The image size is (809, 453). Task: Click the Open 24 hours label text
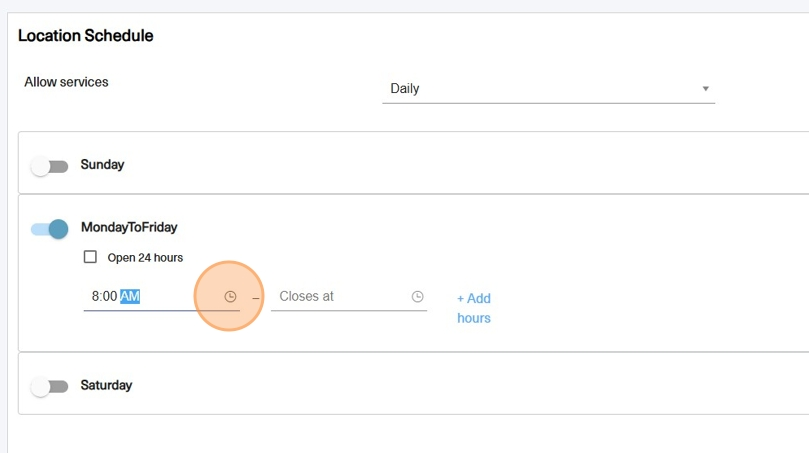tap(145, 257)
